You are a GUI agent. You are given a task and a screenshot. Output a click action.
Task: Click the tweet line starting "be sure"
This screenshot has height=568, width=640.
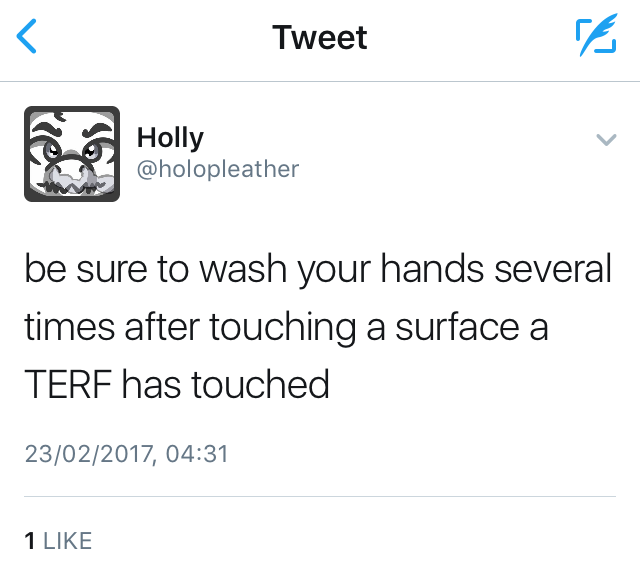pyautogui.click(x=317, y=272)
